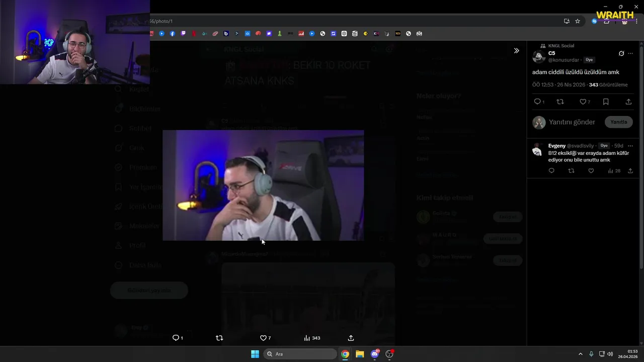Viewport: 644px width, 362px height.
Task: Click the microphone icon in system tray
Action: (x=591, y=354)
